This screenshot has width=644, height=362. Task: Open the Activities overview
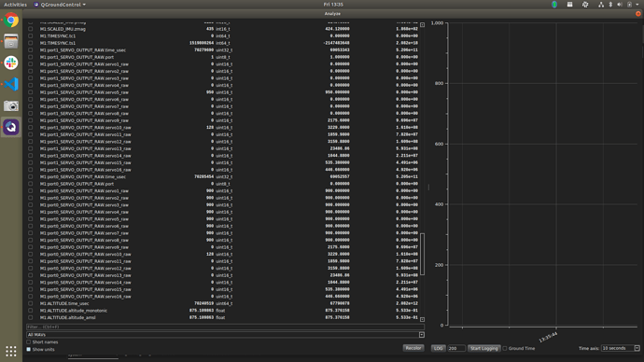click(x=15, y=5)
